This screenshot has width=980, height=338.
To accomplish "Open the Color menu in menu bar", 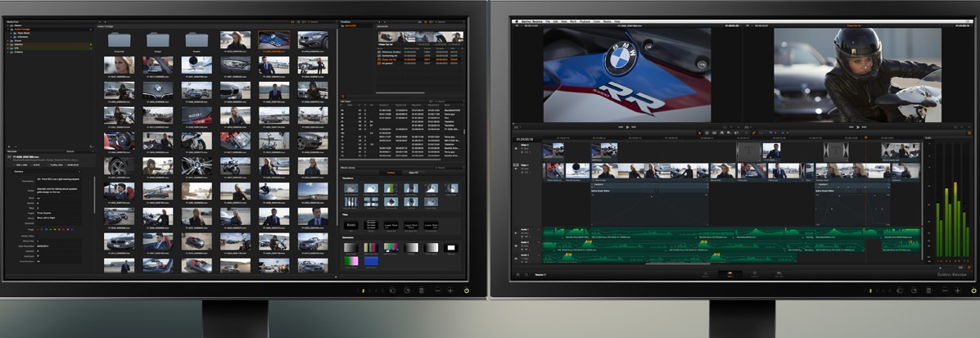I will click(x=597, y=21).
